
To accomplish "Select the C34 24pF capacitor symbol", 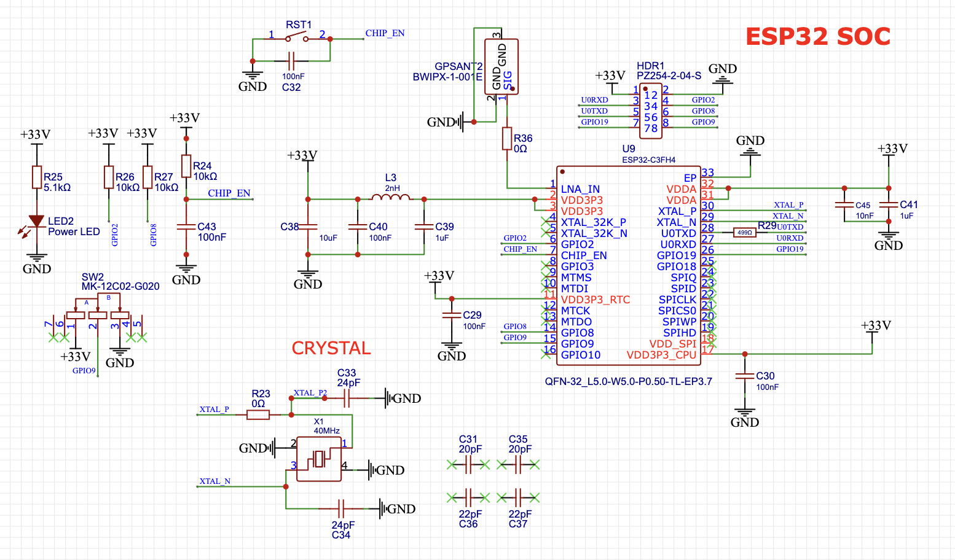I will coord(342,508).
